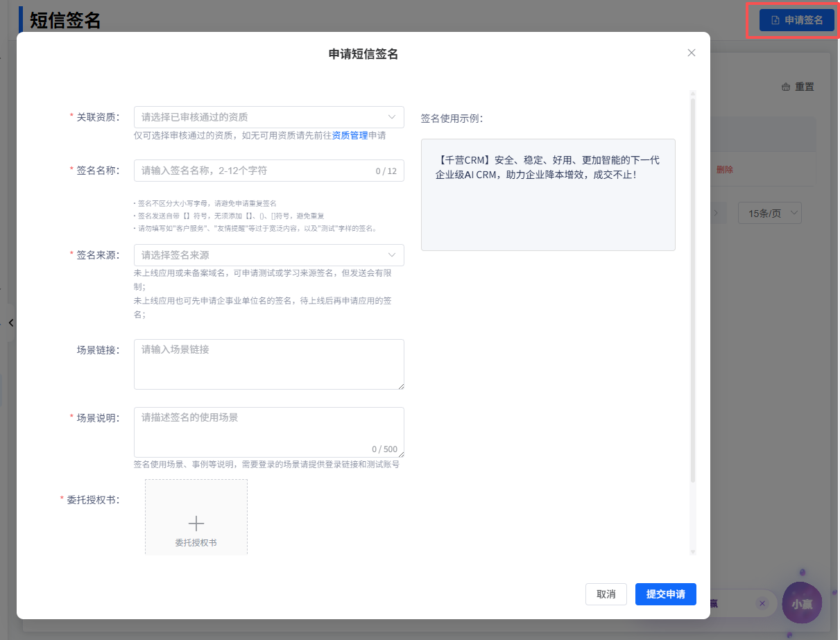This screenshot has height=640, width=840.
Task: Click the 提交申请 button
Action: tap(665, 594)
